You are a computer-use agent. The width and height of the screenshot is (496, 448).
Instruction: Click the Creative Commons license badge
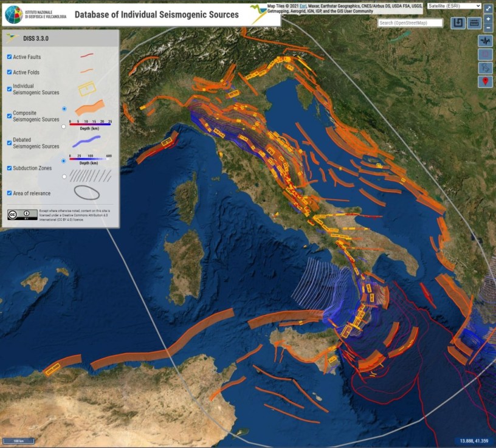point(18,214)
